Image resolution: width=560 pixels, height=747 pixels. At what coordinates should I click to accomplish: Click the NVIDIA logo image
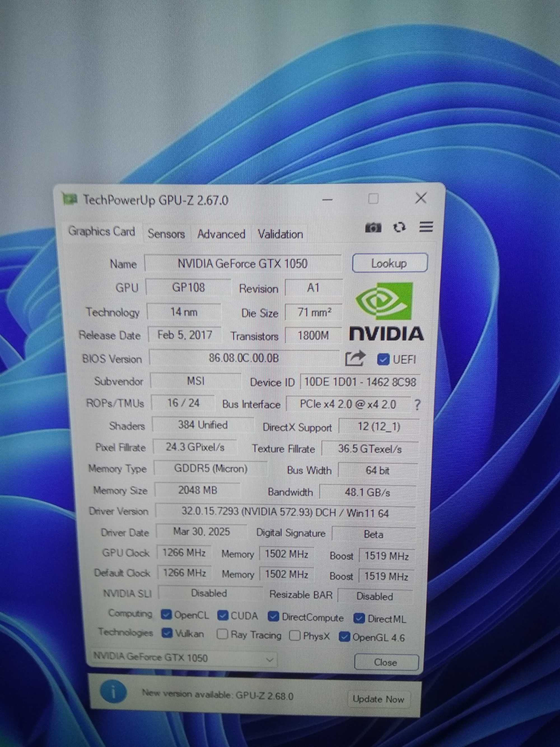coord(386,311)
